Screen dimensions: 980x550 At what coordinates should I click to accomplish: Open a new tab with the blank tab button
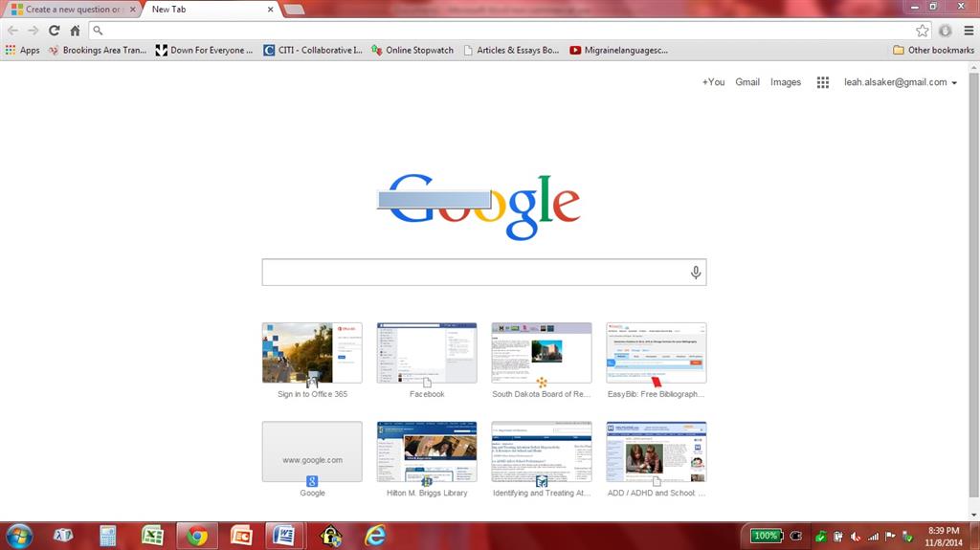[293, 10]
